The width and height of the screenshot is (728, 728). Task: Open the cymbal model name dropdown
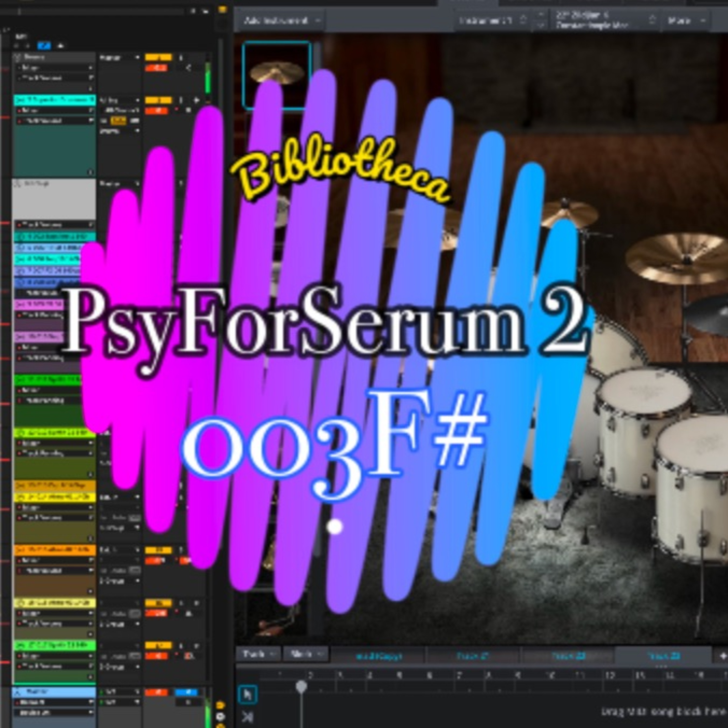[605, 20]
